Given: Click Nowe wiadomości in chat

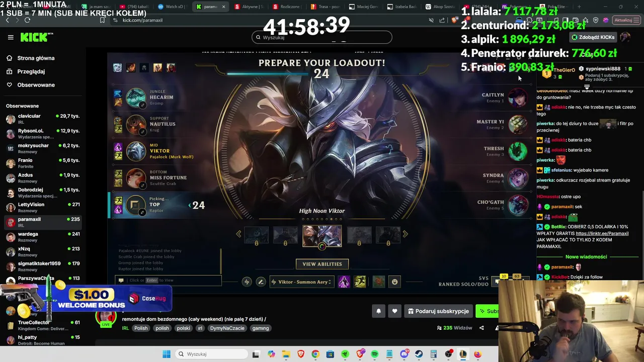Looking at the screenshot, I should [x=586, y=257].
